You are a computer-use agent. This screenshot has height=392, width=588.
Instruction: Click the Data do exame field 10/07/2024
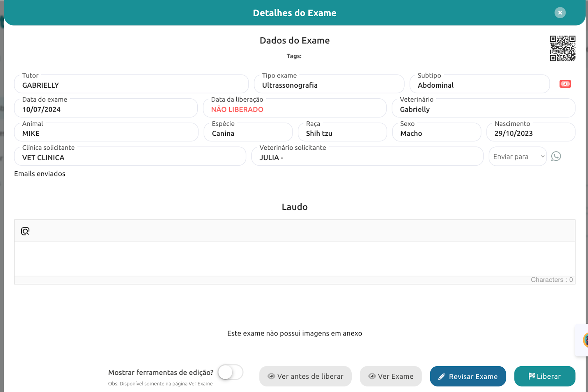coord(106,108)
